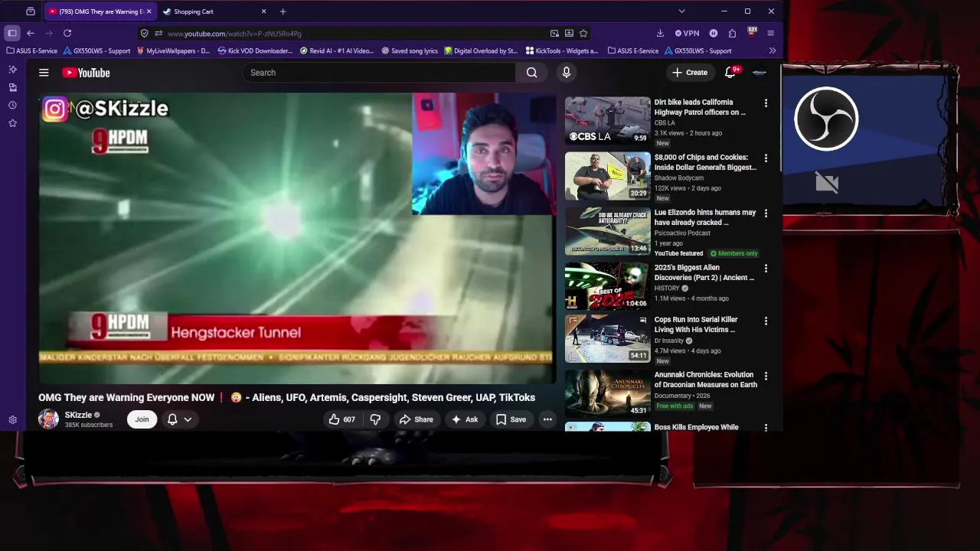980x551 pixels.
Task: Open Dirt bike CBS LA video thumbnail
Action: (x=608, y=120)
